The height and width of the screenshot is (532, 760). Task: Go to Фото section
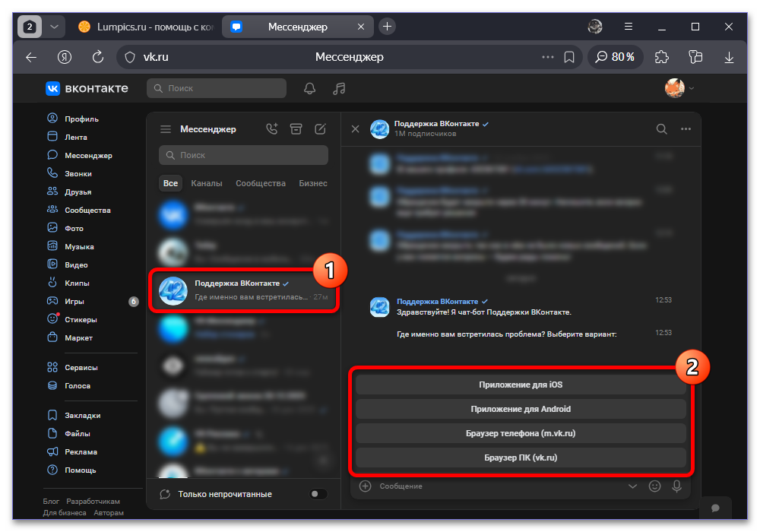pyautogui.click(x=74, y=228)
